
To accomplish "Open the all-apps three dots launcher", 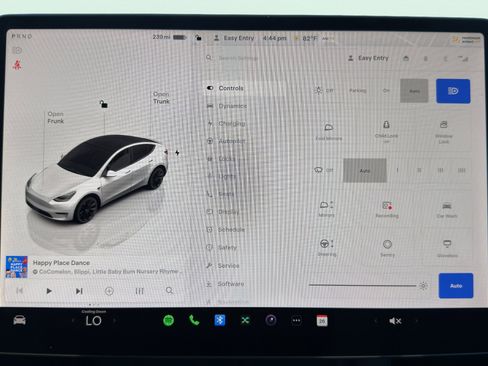I will pos(296,321).
